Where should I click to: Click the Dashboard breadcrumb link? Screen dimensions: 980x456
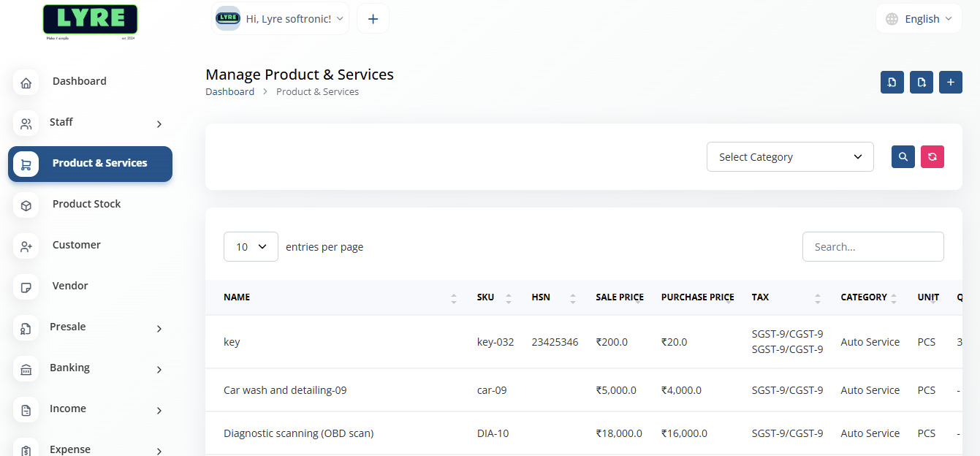[x=229, y=92]
